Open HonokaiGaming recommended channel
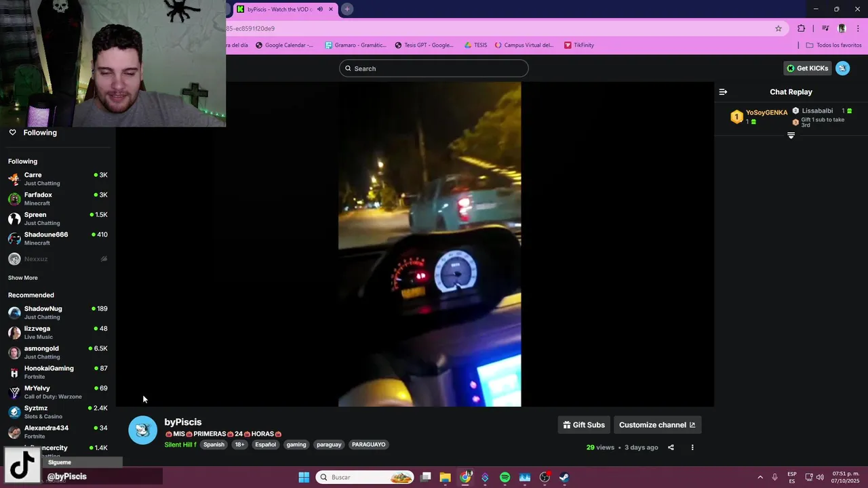 click(58, 372)
